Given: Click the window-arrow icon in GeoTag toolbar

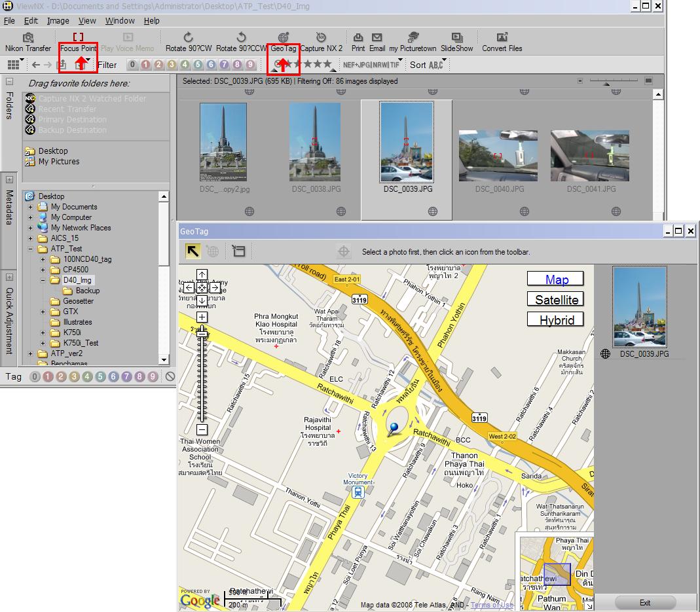Looking at the screenshot, I should pos(239,251).
